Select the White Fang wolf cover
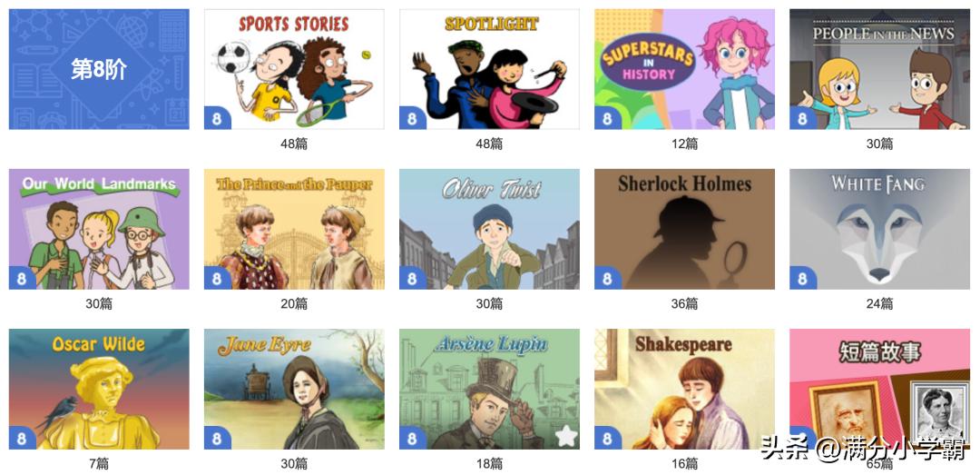980x475 pixels. pyautogui.click(x=879, y=229)
